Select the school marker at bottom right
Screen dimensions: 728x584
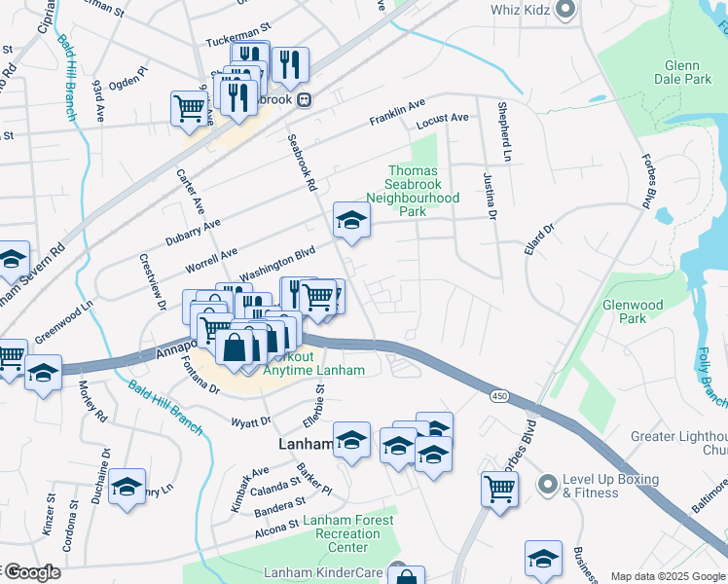543,563
